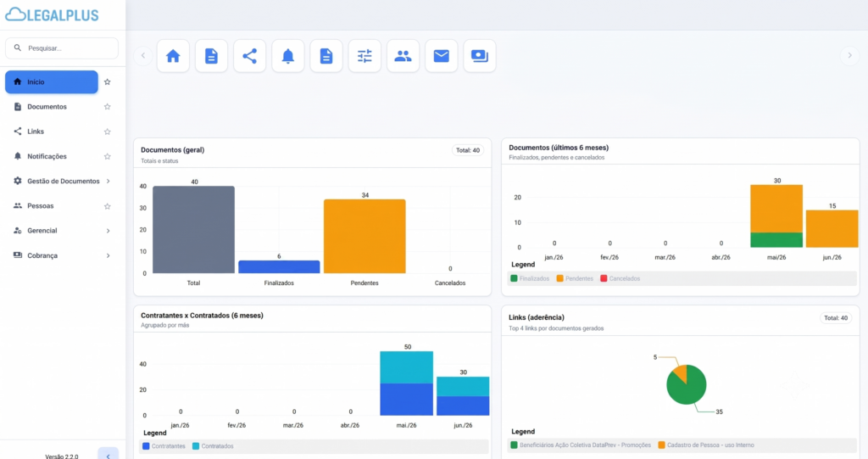868x459 pixels.
Task: Toggle the Contratados legend entry
Action: (213, 446)
